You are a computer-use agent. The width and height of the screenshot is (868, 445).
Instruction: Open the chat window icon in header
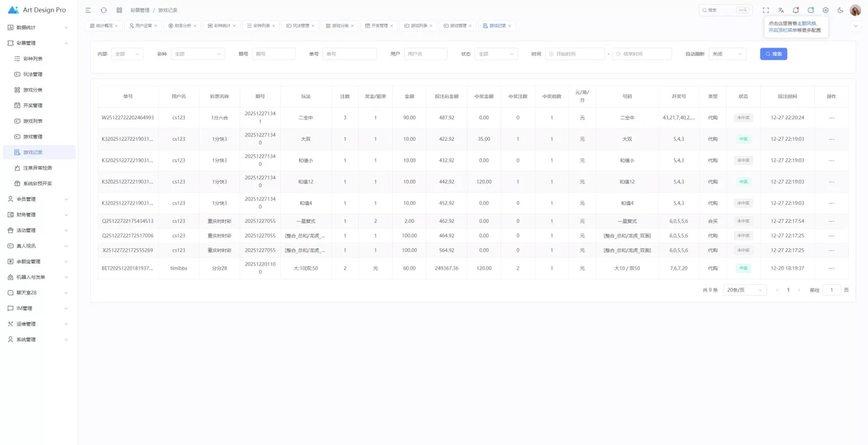pos(810,10)
